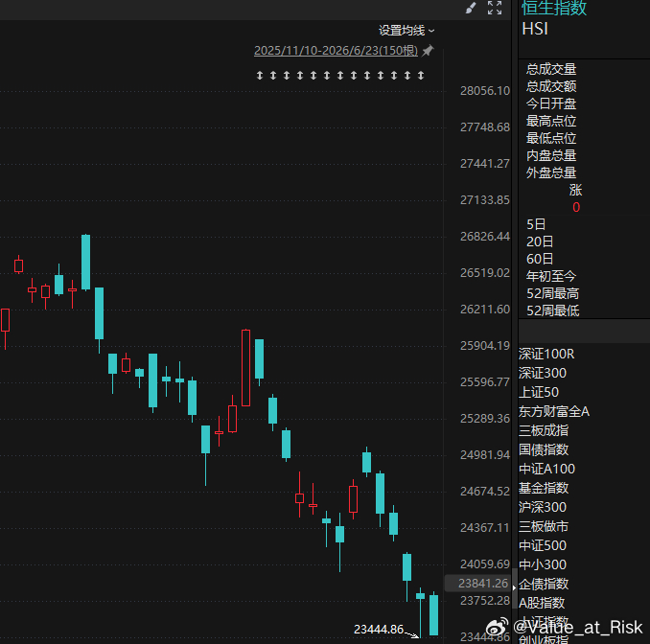Click the 23841.26 current price marker

coord(479,583)
